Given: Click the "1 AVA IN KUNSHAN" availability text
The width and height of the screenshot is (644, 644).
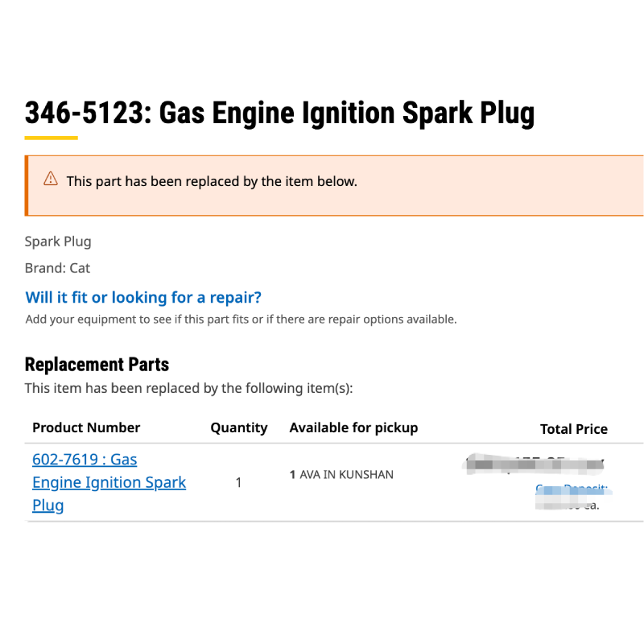Looking at the screenshot, I should [341, 475].
